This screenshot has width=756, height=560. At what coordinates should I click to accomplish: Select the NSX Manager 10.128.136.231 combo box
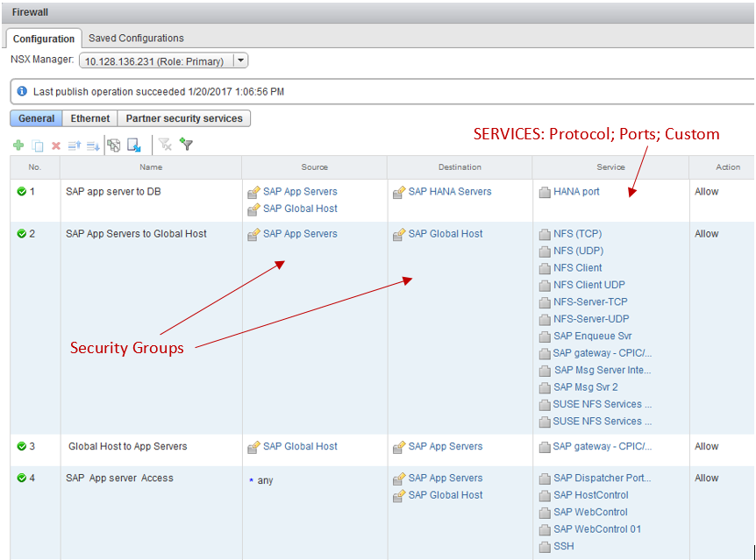[154, 61]
